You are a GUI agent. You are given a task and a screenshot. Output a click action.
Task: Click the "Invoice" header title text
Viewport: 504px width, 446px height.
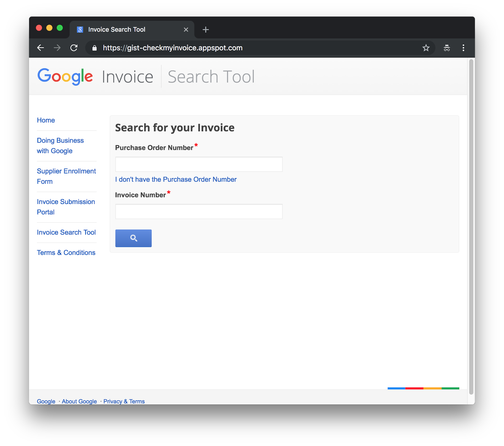pos(128,76)
